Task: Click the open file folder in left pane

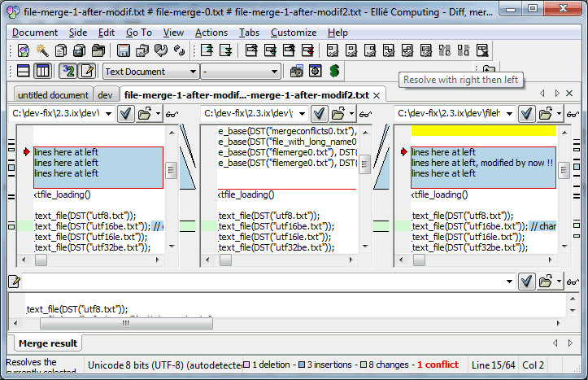Action: tap(145, 113)
